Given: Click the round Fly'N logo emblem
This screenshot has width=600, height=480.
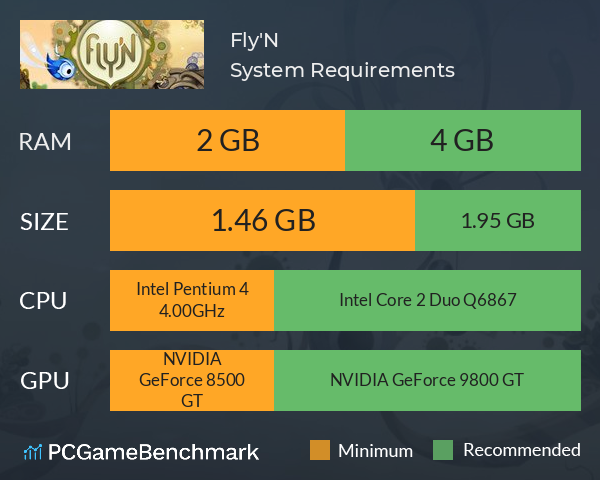Looking at the screenshot, I should (111, 54).
